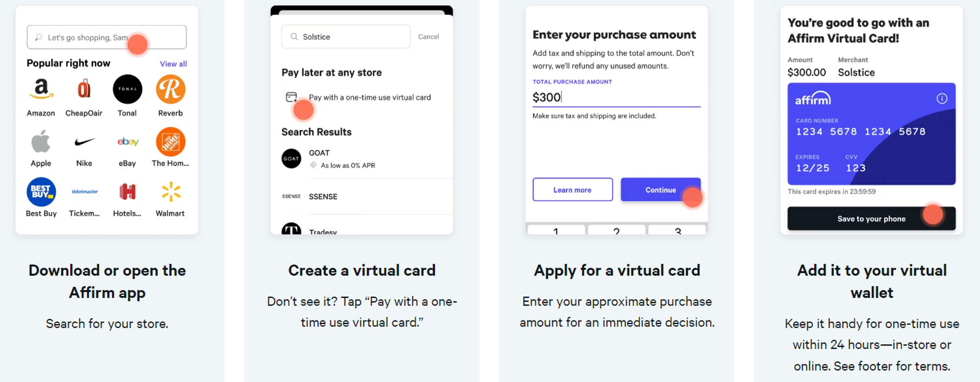Click the GOAT logo in search results
The width and height of the screenshot is (980, 382).
pos(291,158)
